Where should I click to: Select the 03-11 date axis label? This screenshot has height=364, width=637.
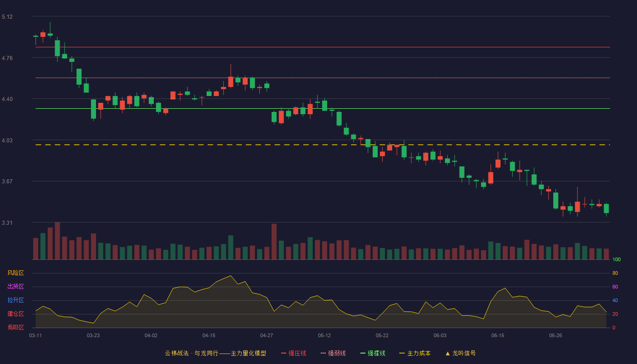click(x=35, y=335)
